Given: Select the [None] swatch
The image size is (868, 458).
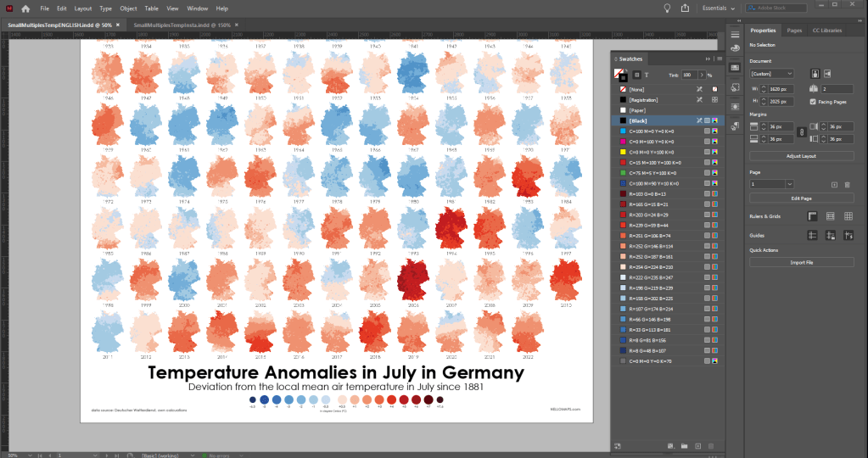Looking at the screenshot, I should pyautogui.click(x=668, y=89).
